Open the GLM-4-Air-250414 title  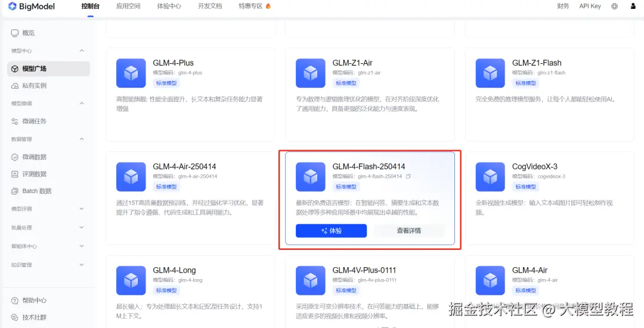pyautogui.click(x=184, y=166)
